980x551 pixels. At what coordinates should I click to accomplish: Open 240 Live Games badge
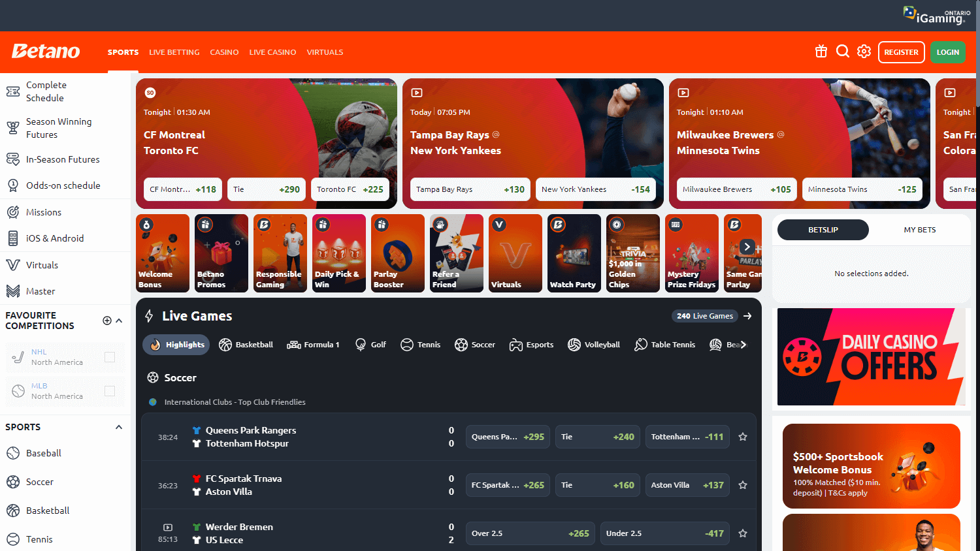[705, 316]
